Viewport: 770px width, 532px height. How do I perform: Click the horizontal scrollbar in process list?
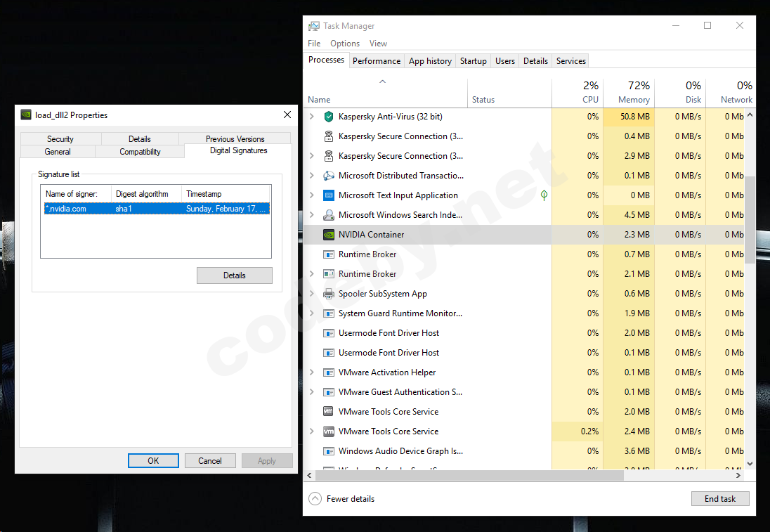pyautogui.click(x=465, y=475)
